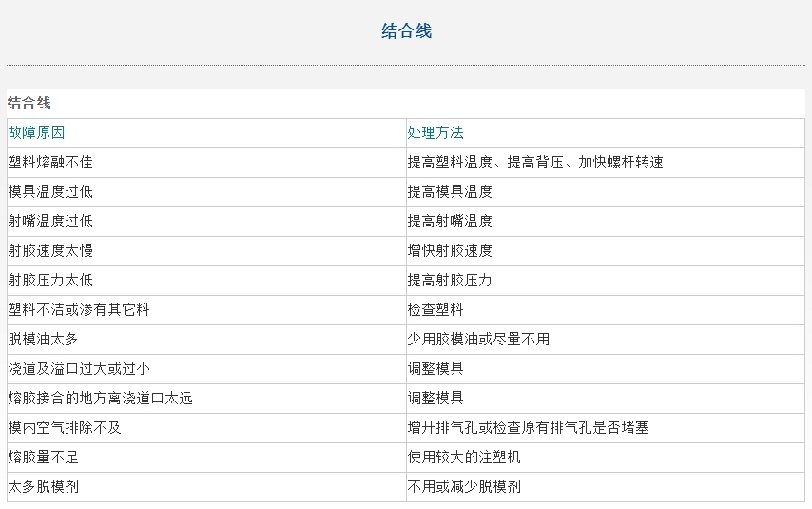
Task: Click the cell 熔胶接合的地方离浇道口太远
Action: coord(206,400)
